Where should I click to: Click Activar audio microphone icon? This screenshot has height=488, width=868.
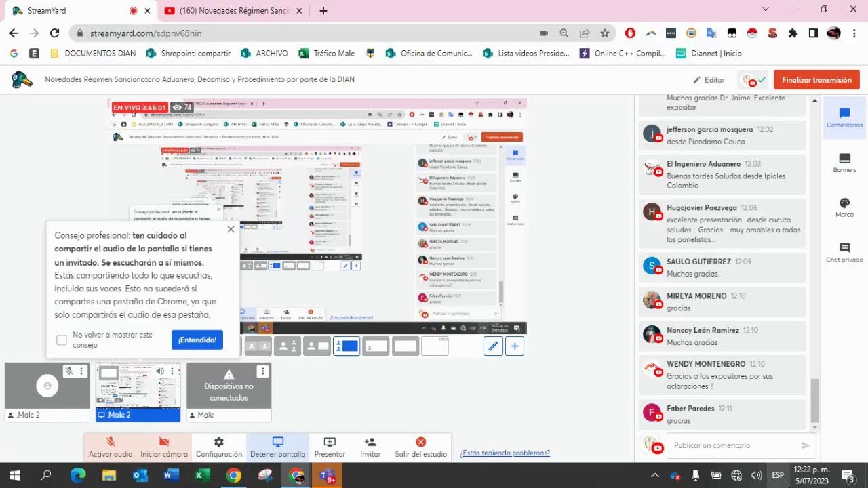pos(111,442)
